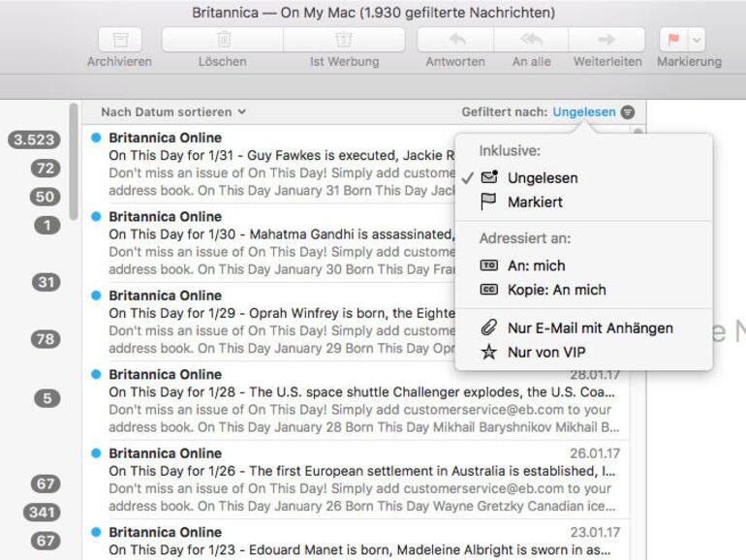Click the unread blue dot for 1/26 message
This screenshot has height=560, width=746.
96,453
